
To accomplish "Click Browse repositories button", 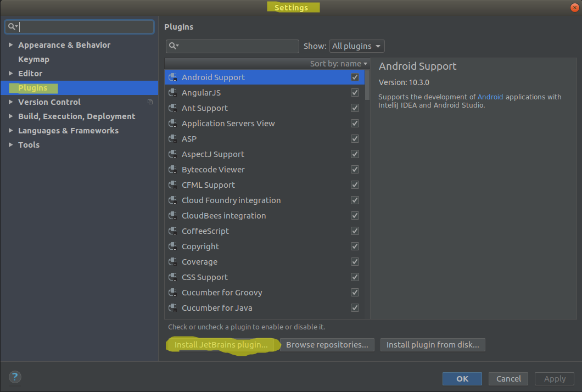I will [327, 344].
